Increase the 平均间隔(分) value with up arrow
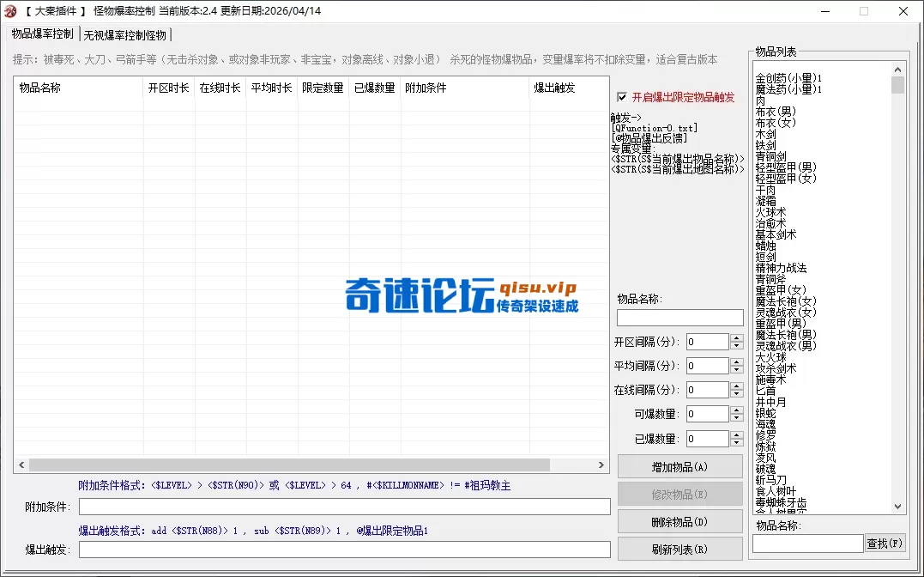Image resolution: width=924 pixels, height=577 pixels. [x=737, y=362]
